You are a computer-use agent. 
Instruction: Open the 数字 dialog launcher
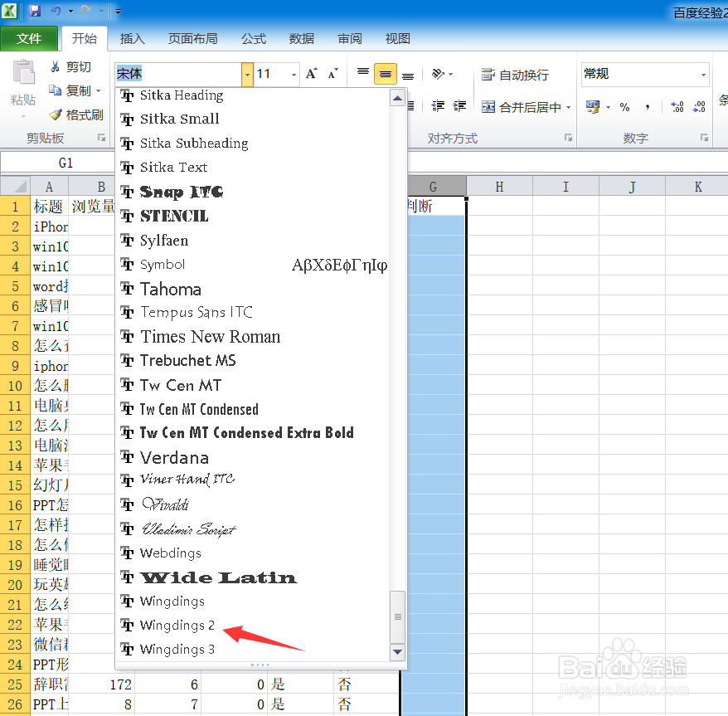tap(704, 138)
